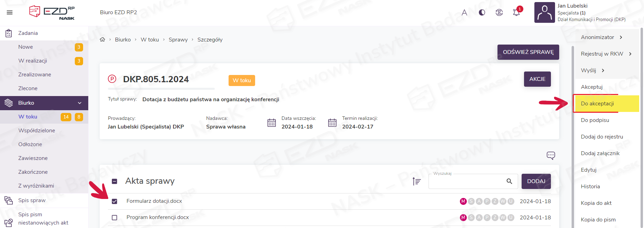Click the sort order icon in Akta sprawy
644x228 pixels.
416,181
